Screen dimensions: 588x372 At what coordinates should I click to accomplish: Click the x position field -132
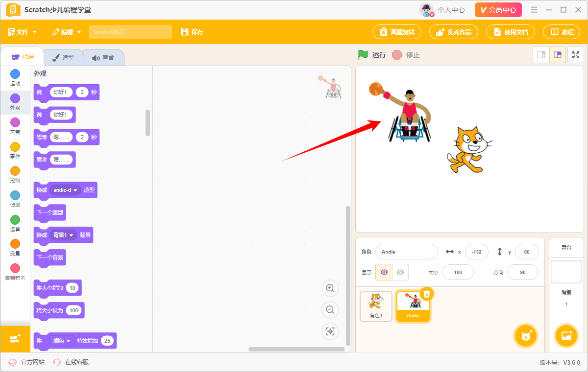pyautogui.click(x=476, y=252)
